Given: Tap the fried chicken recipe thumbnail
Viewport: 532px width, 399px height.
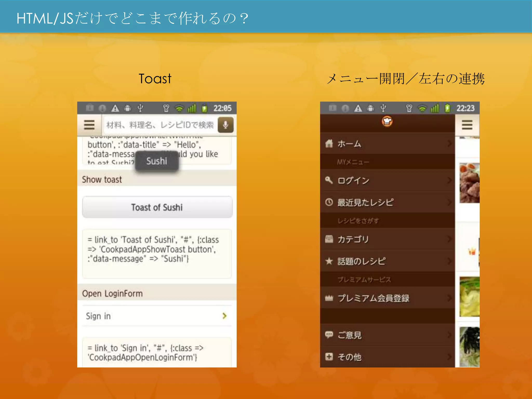Looking at the screenshot, I should pyautogui.click(x=469, y=183).
